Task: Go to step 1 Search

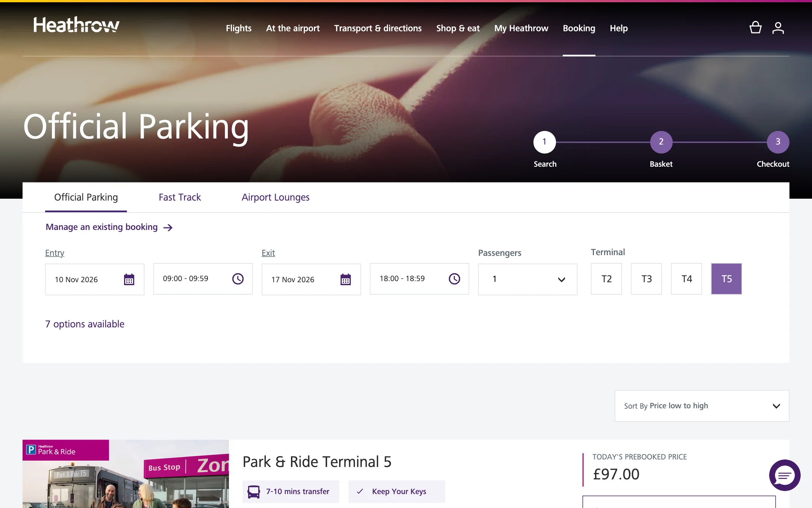Action: click(x=545, y=142)
